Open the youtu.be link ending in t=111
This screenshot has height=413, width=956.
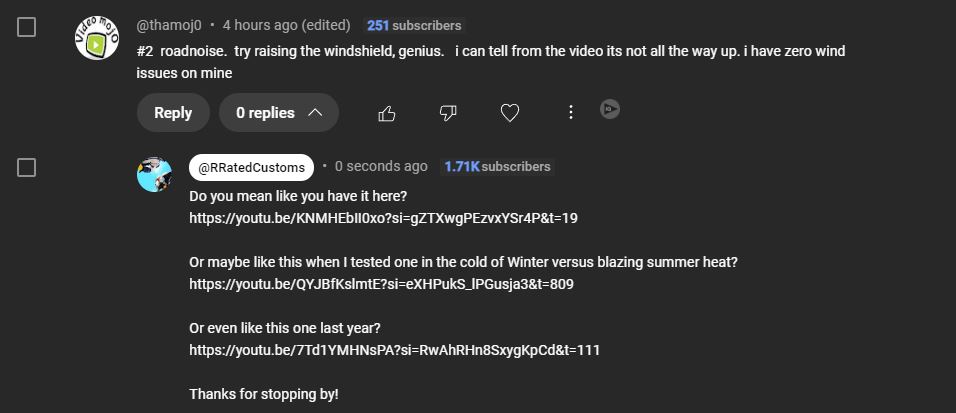(x=394, y=350)
